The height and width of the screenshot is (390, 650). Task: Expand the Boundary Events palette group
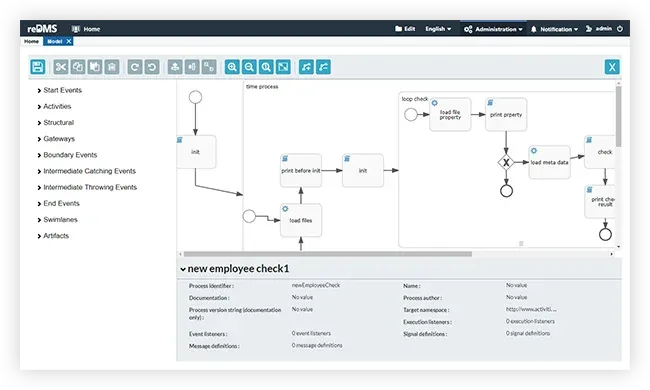67,155
